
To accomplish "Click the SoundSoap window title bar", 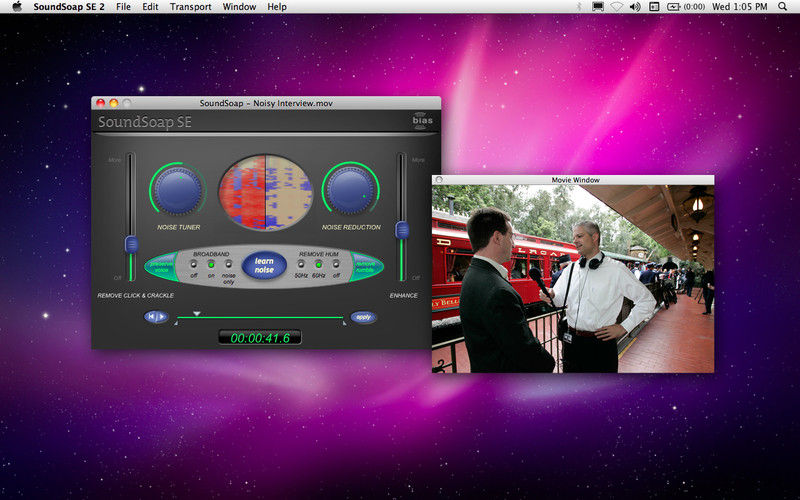I will pos(266,103).
